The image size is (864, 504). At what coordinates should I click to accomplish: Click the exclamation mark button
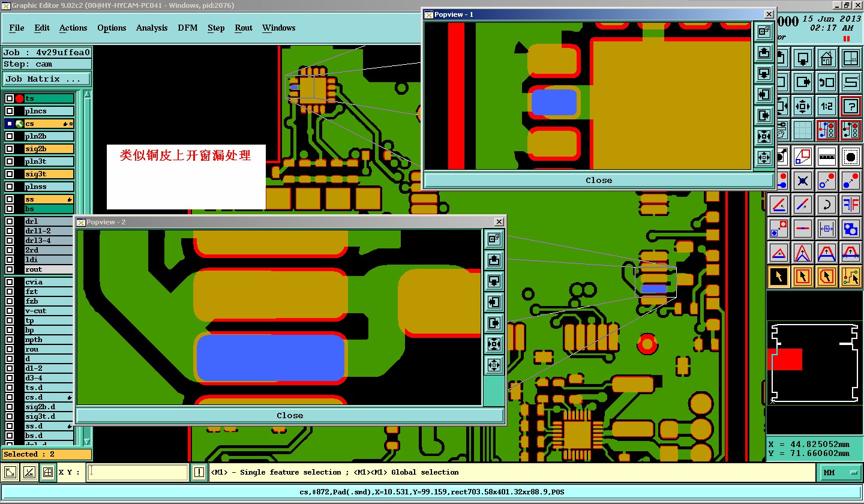click(x=199, y=473)
